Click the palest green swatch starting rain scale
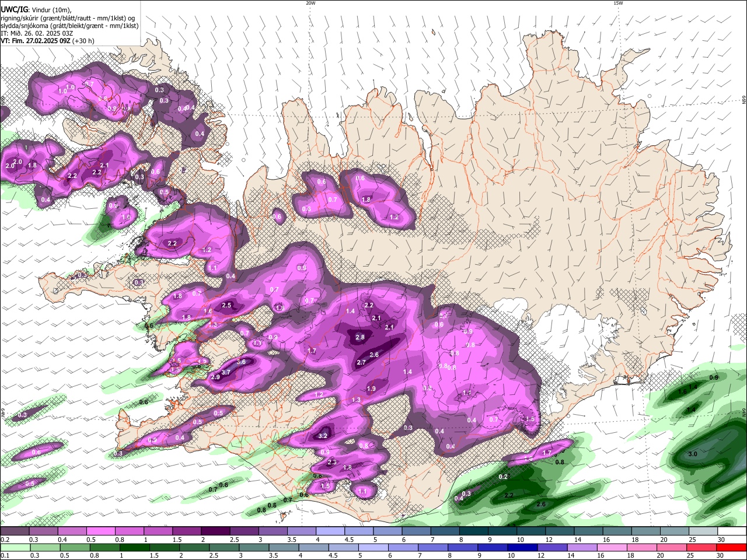The height and width of the screenshot is (560, 747). pos(15,548)
